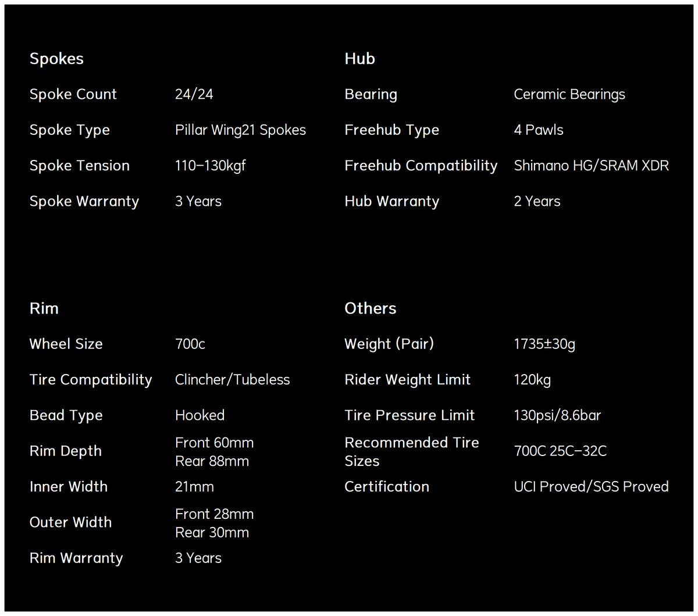This screenshot has width=698, height=616.
Task: Click the 'Rider Weight Limit' label
Action: pyautogui.click(x=407, y=380)
